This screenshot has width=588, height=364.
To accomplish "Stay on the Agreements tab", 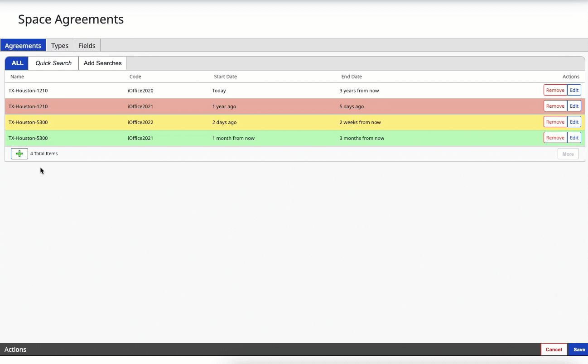I will (x=23, y=45).
